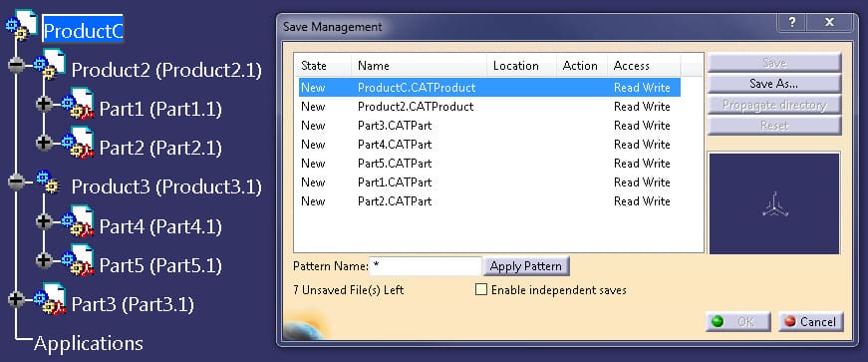Enable independent saves checkbox

[481, 290]
